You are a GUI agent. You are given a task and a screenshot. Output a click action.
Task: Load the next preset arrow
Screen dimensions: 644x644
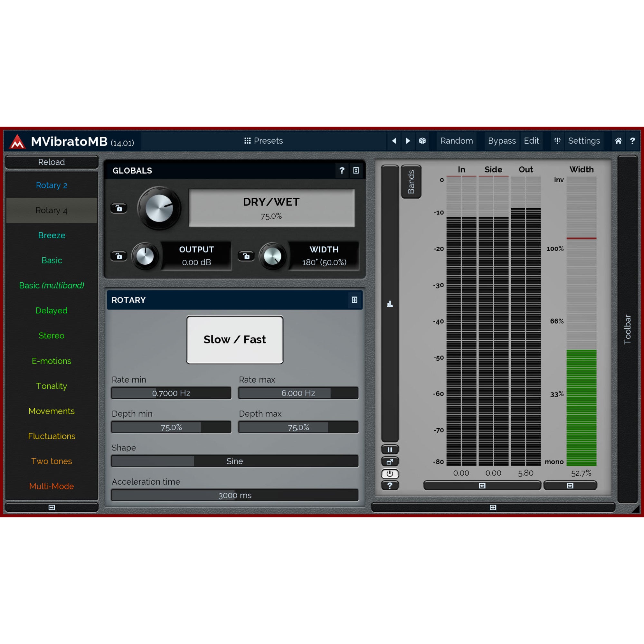(408, 141)
